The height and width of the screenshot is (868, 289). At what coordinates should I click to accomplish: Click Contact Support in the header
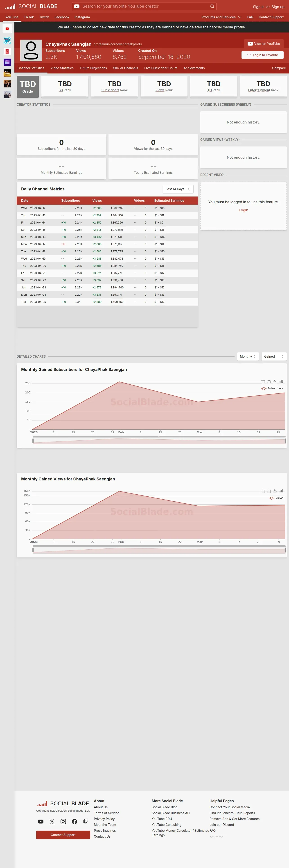pyautogui.click(x=271, y=17)
